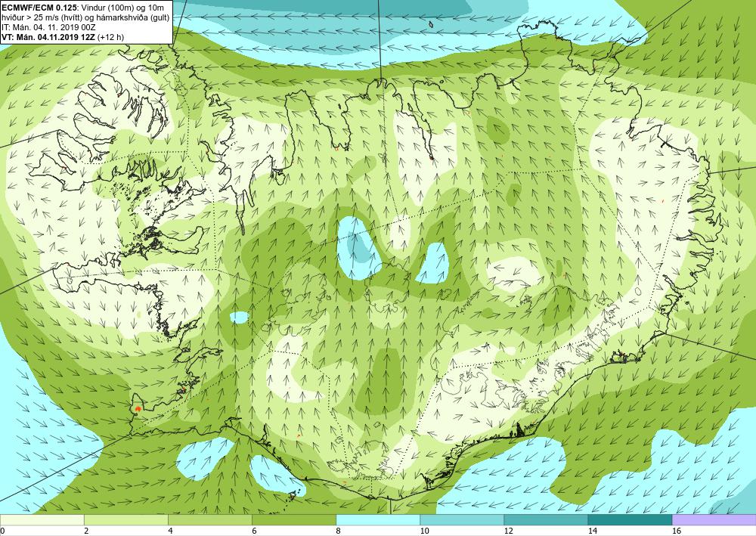The image size is (756, 536).
Task: Select the 4–6 m/s green legend swatch
Action: pos(209,520)
